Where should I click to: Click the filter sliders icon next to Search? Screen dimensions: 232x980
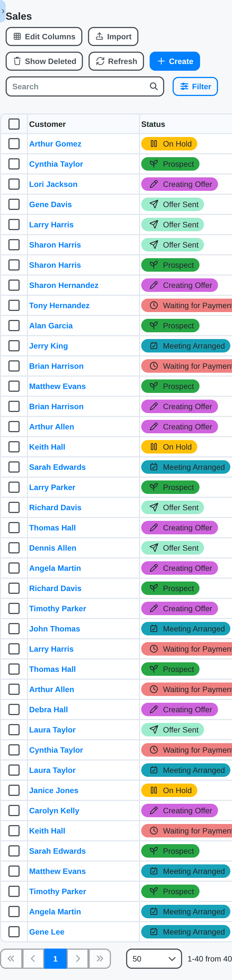[x=185, y=86]
